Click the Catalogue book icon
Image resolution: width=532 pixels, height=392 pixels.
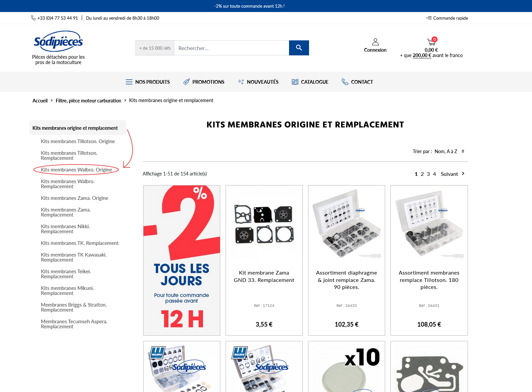coord(295,82)
